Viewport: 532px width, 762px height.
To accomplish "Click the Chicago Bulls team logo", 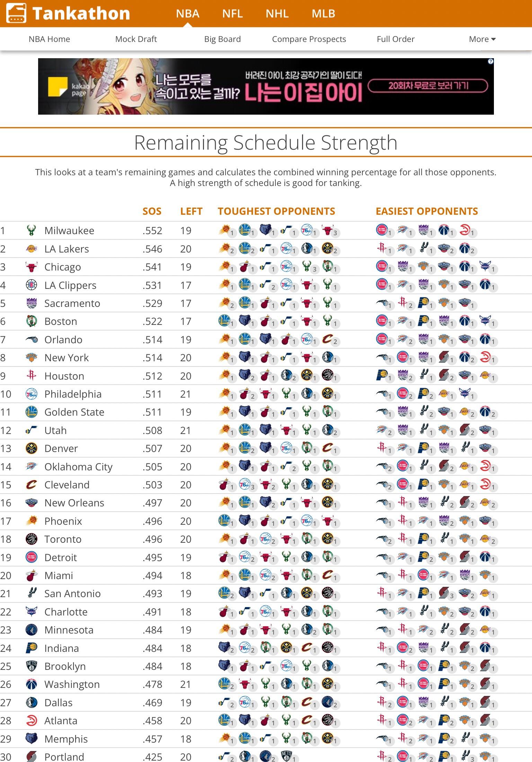I will (x=32, y=267).
